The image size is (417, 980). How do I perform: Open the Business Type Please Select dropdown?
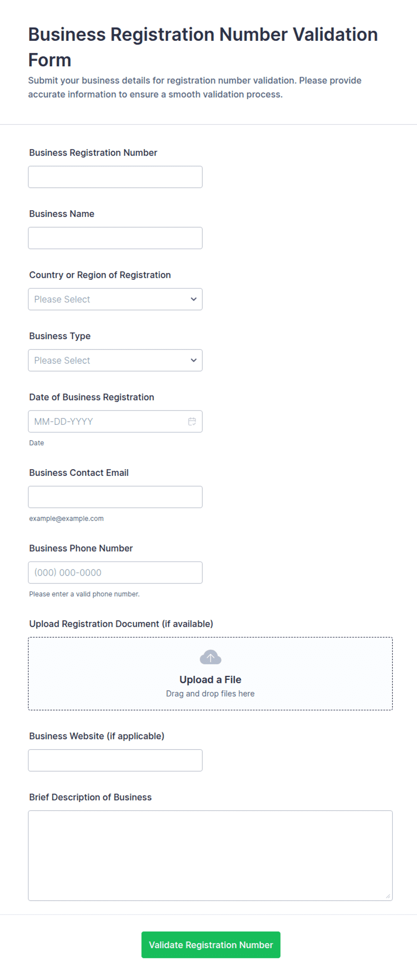point(115,360)
